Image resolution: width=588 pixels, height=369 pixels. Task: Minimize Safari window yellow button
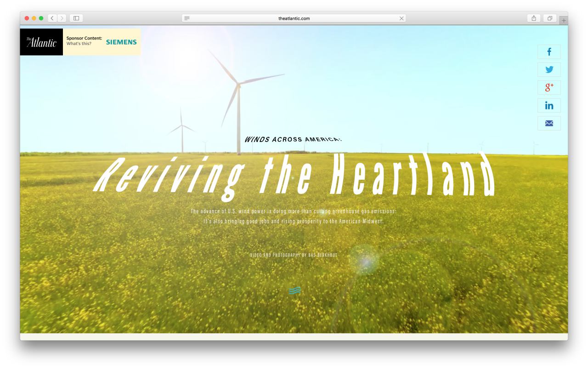tap(34, 18)
